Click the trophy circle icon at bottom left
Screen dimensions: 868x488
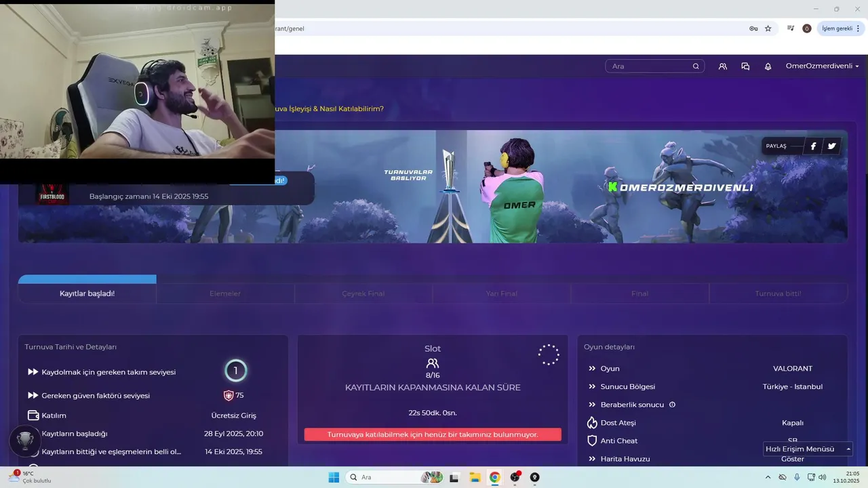click(26, 441)
